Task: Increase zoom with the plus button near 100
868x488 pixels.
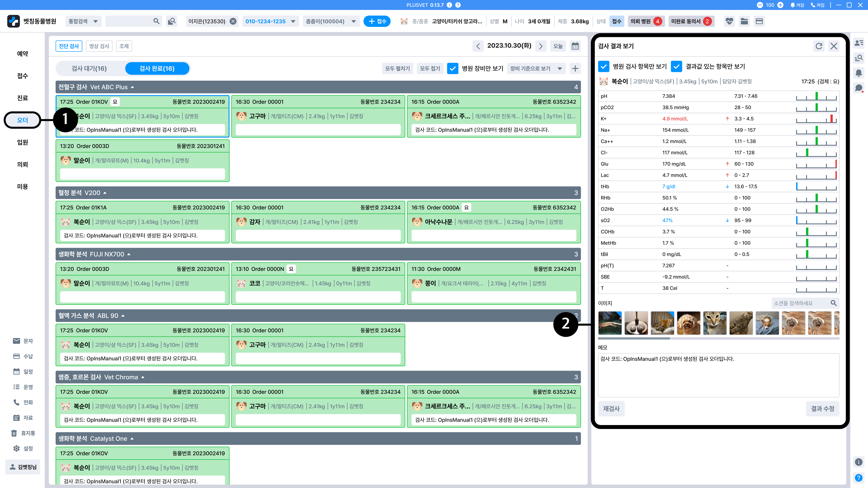Action: pyautogui.click(x=780, y=5)
